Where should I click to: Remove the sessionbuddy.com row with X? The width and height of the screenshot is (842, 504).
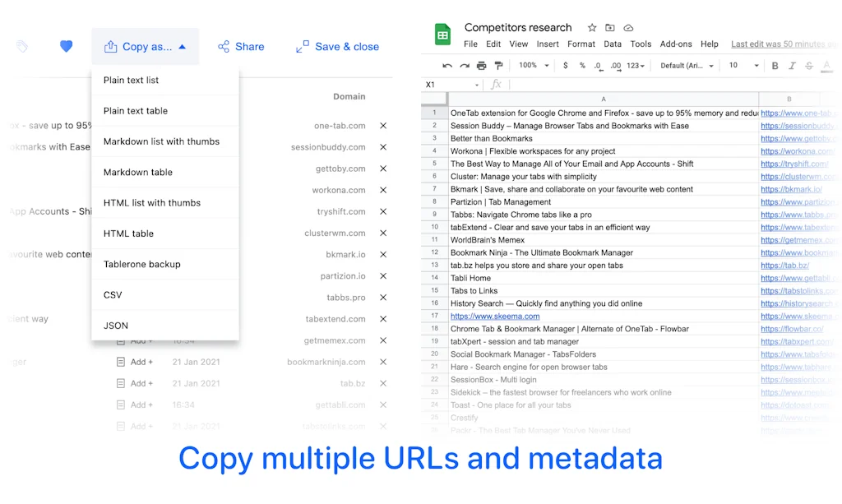383,147
